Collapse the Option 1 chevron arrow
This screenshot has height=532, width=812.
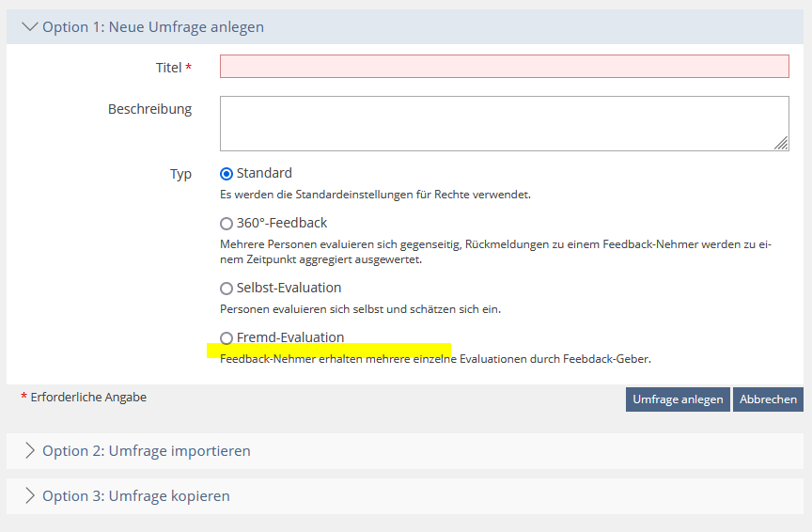click(29, 27)
